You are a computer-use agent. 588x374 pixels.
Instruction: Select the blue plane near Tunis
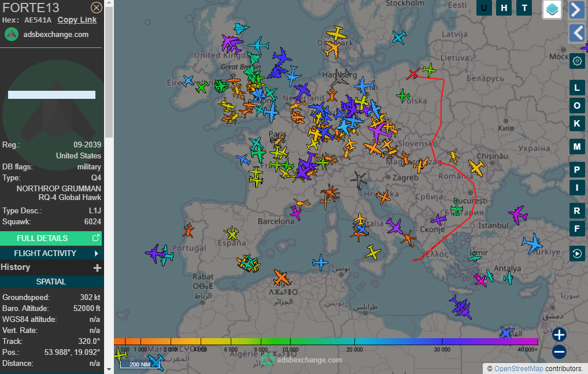click(x=320, y=262)
